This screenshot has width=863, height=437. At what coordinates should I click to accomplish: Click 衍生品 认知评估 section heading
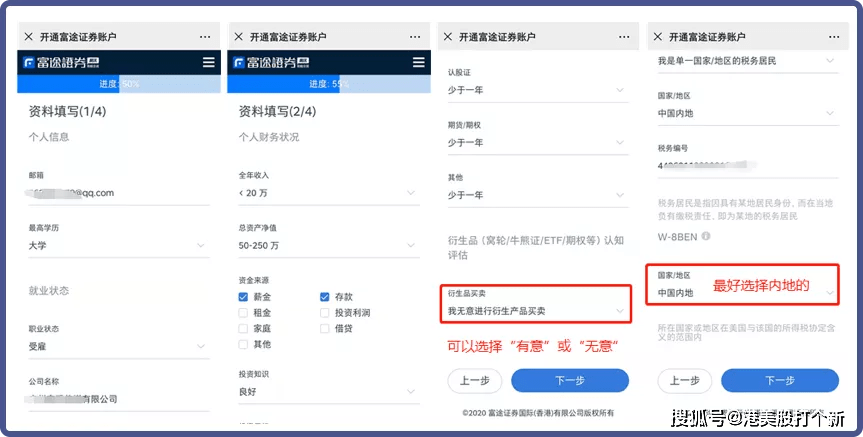coord(536,247)
